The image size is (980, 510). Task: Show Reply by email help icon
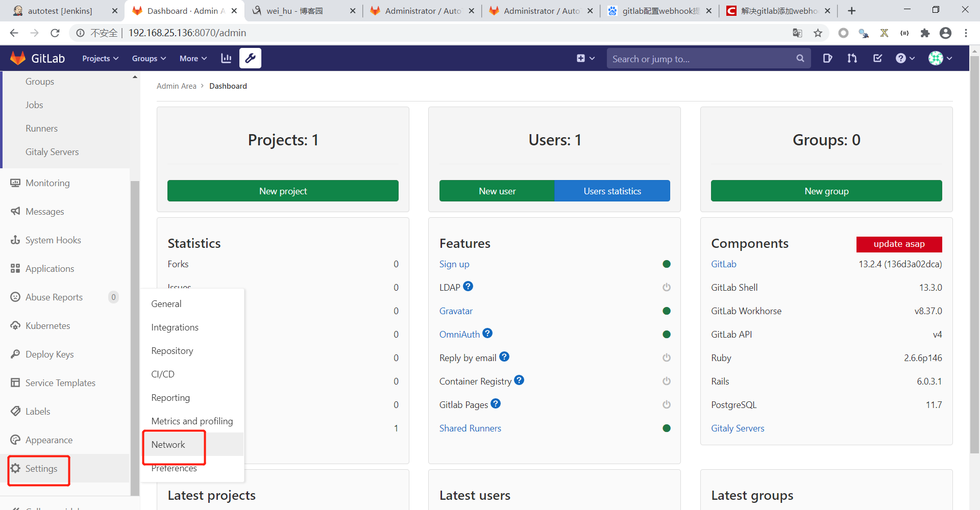[504, 356]
